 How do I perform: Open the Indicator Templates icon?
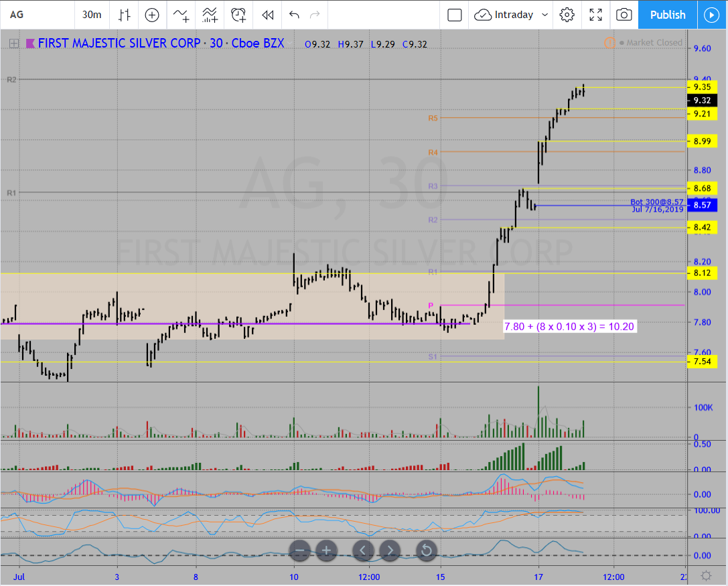pos(210,15)
